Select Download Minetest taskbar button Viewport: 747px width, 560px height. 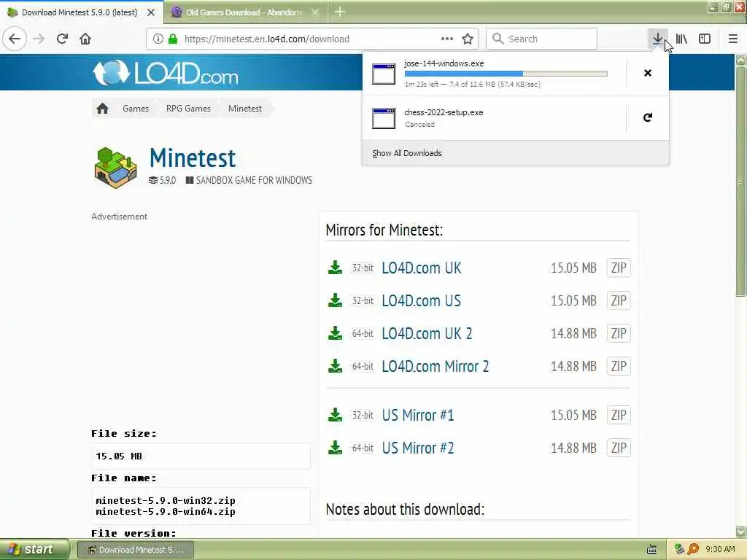point(135,550)
